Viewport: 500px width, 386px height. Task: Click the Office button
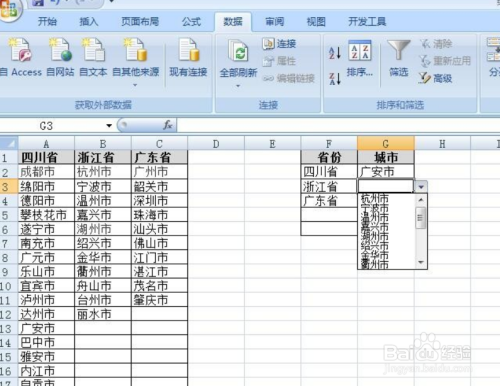(x=9, y=9)
